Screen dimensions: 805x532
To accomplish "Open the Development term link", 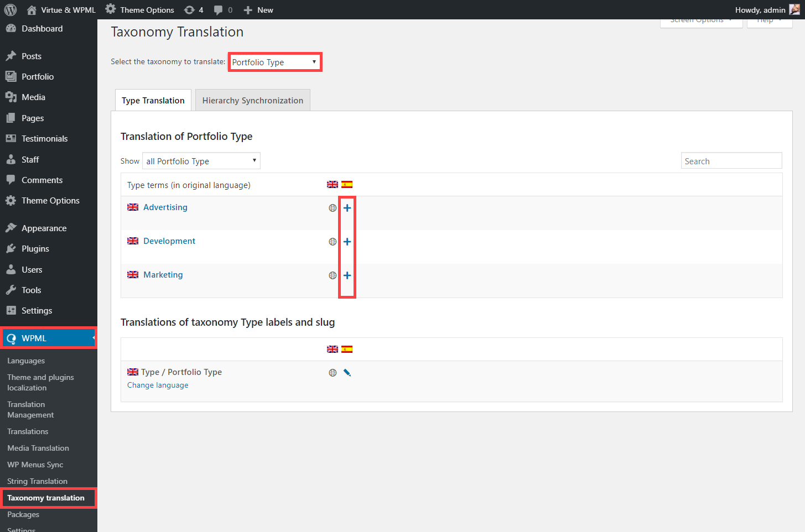I will (x=169, y=241).
